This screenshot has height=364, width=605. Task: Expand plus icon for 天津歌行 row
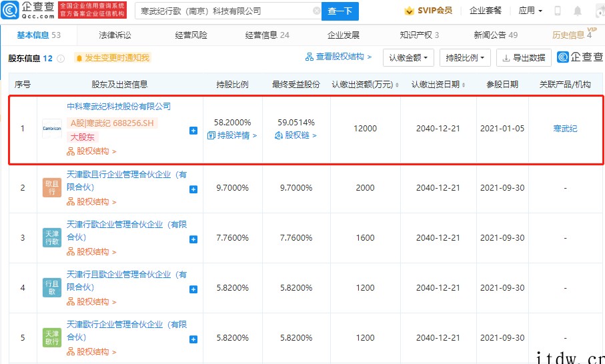[x=193, y=339]
